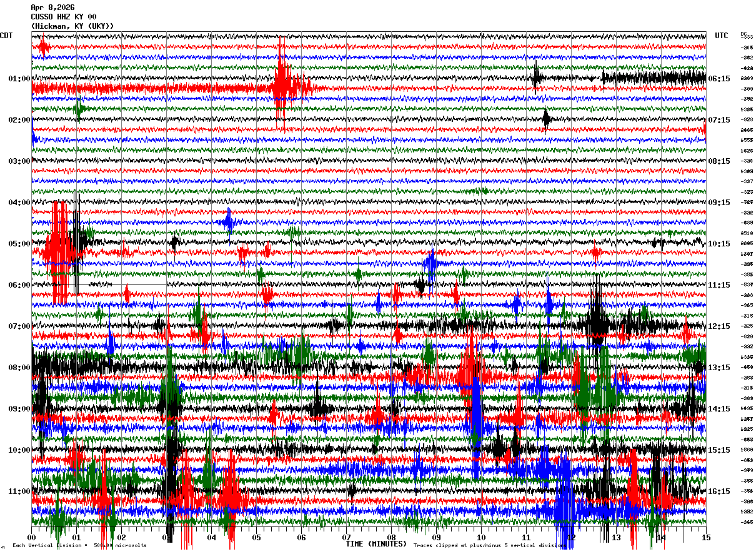The height and width of the screenshot is (554, 756).
Task: Select the '06:00' CDT time label
Action: [x=19, y=285]
